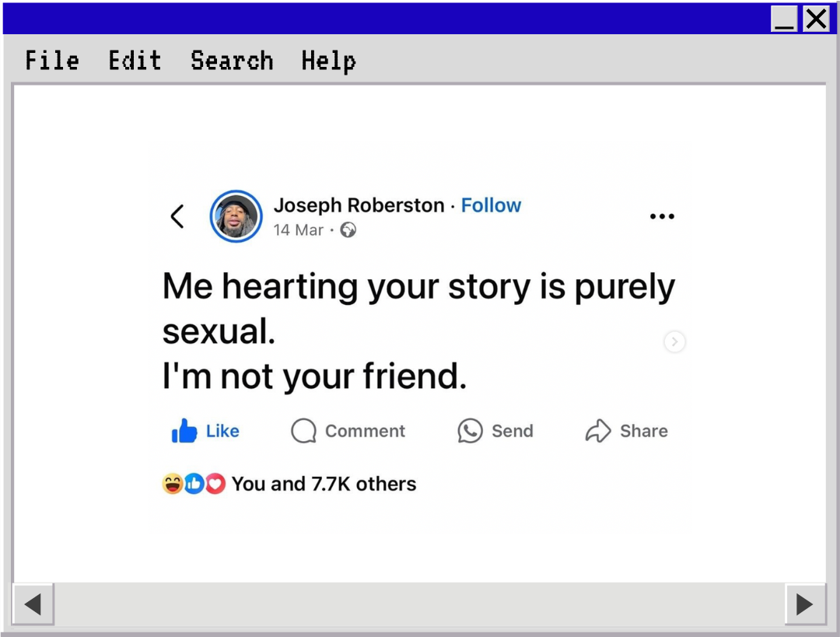840x637 pixels.
Task: Click the blue Like reaction badge
Action: (x=194, y=484)
